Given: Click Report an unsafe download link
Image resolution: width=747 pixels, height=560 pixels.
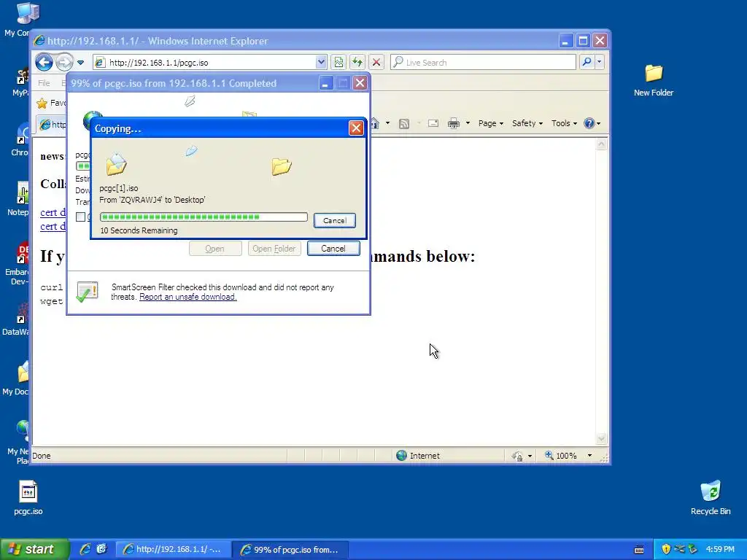Looking at the screenshot, I should [x=187, y=297].
